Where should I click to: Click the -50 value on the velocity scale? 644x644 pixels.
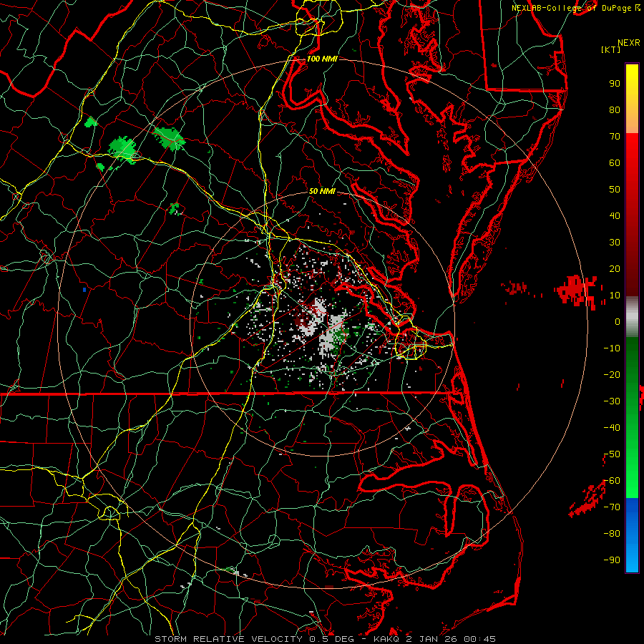click(x=612, y=454)
